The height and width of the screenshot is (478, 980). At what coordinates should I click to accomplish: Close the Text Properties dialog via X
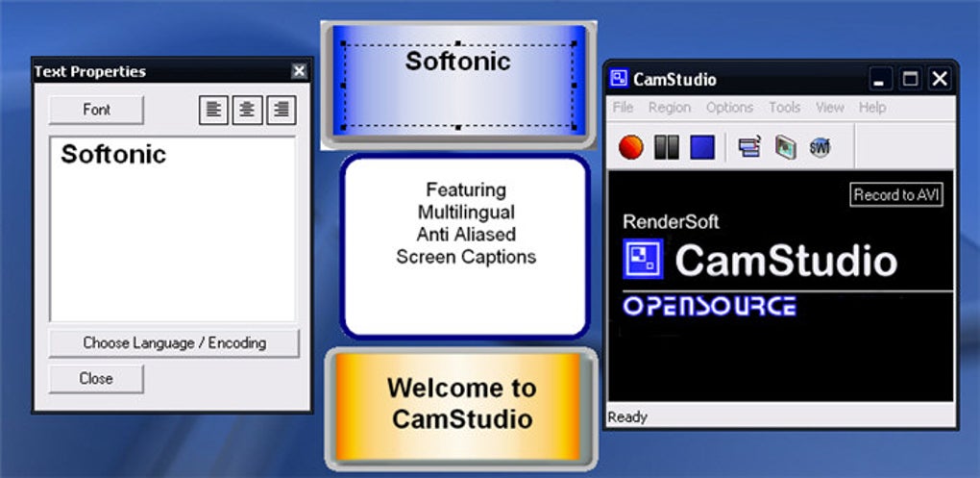[300, 71]
